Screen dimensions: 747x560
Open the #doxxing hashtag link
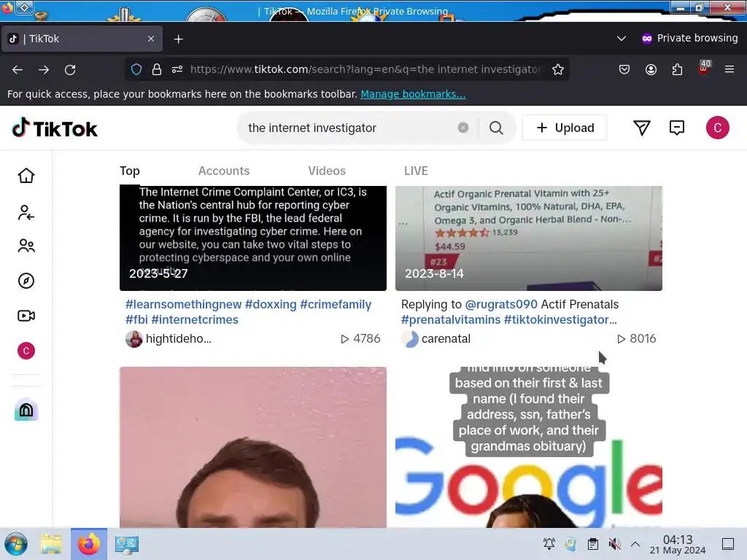[x=271, y=304]
